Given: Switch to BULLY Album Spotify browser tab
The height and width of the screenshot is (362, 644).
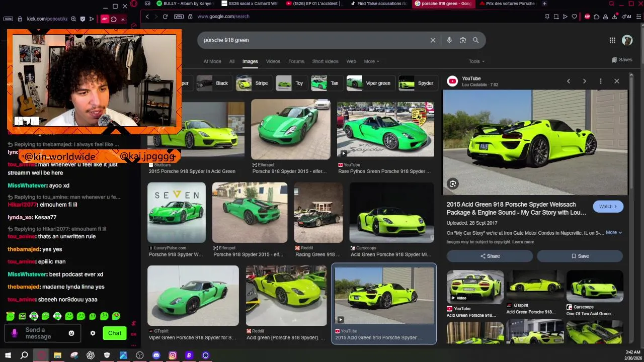Looking at the screenshot, I should click(x=186, y=4).
